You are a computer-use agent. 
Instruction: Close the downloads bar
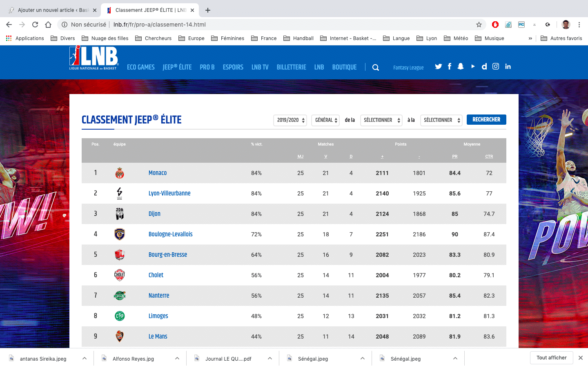[581, 358]
